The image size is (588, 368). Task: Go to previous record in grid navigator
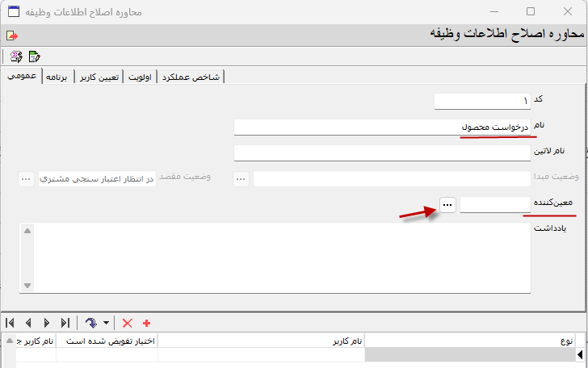28,322
